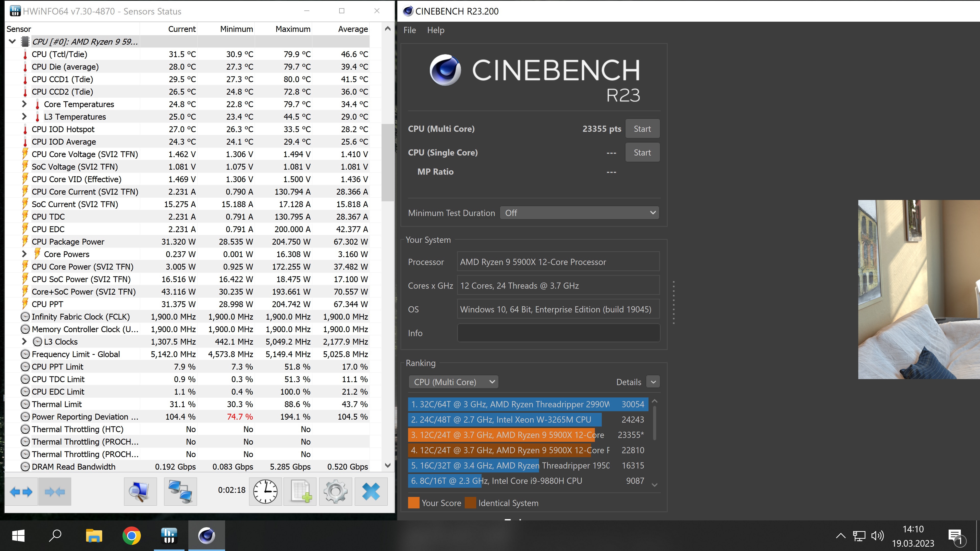Click clock icon beside Thermal Limit row

point(25,404)
